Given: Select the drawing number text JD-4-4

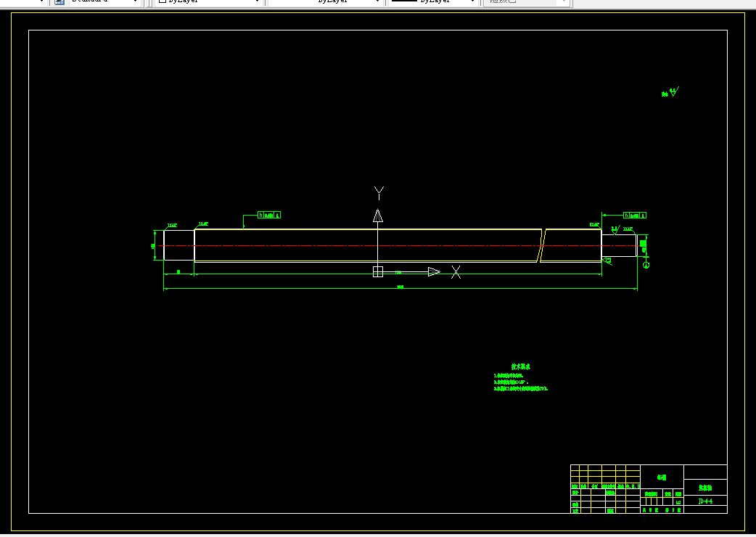Looking at the screenshot, I should (x=705, y=501).
